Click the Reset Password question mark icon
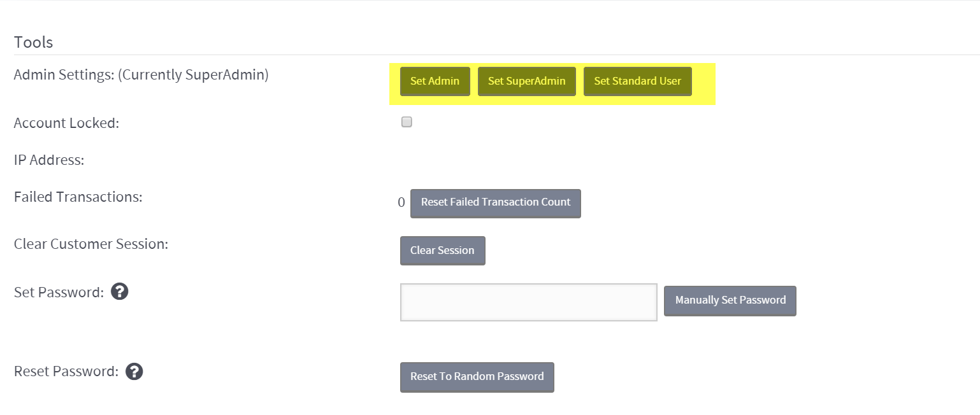The width and height of the screenshot is (980, 415). [x=134, y=370]
